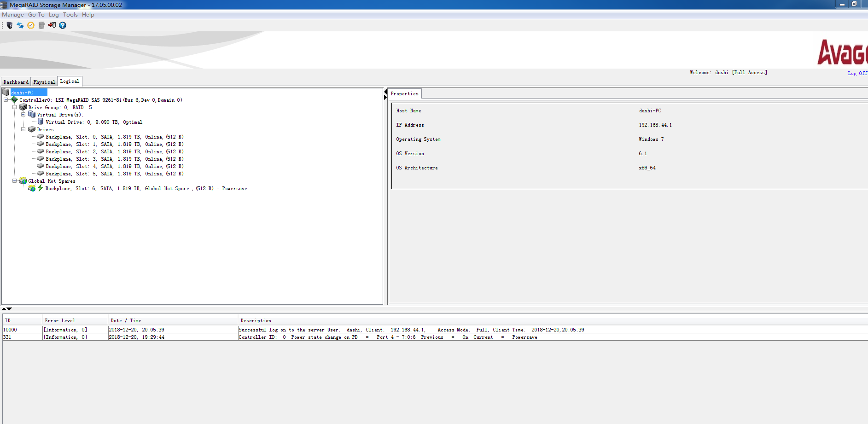868x424 pixels.
Task: Collapse the Virtual Drive(s) node
Action: (x=23, y=115)
